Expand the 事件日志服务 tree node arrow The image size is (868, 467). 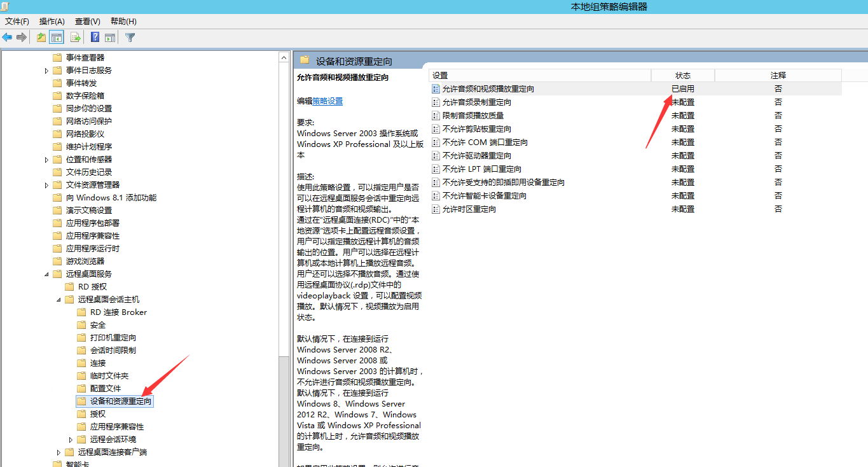pyautogui.click(x=47, y=71)
